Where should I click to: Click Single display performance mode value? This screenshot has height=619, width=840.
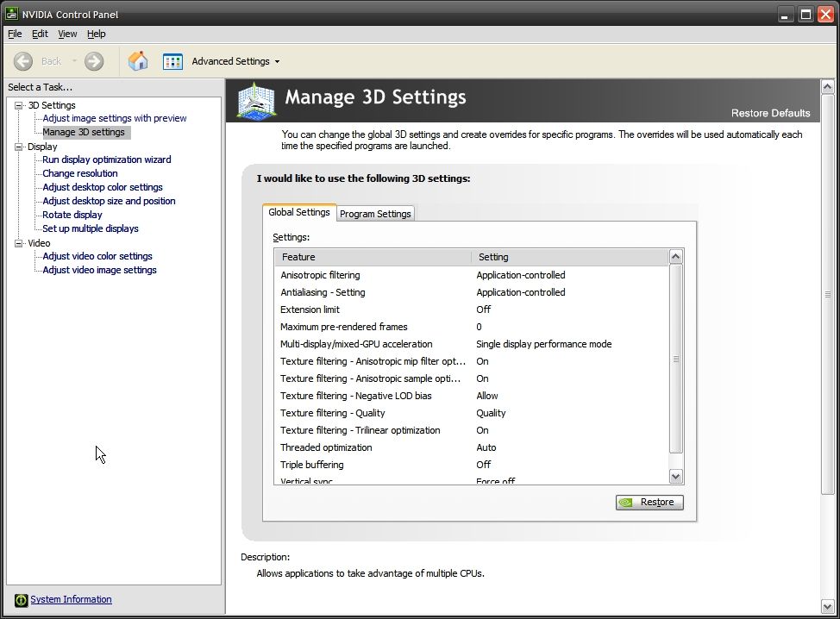(x=543, y=344)
